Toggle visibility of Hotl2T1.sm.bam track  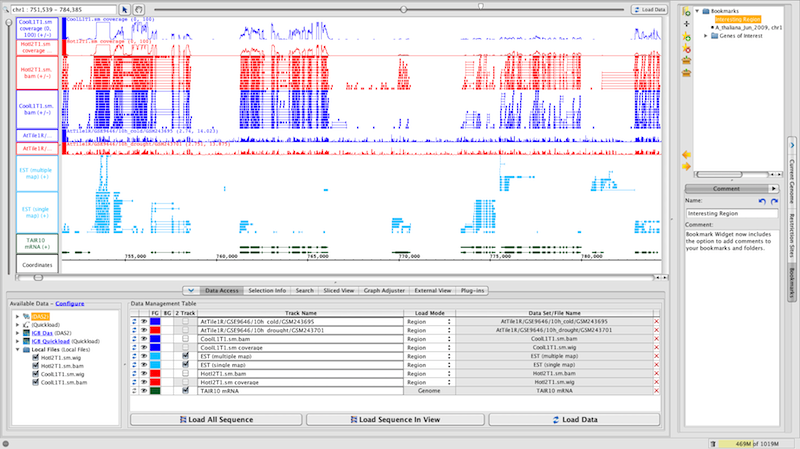[x=144, y=373]
